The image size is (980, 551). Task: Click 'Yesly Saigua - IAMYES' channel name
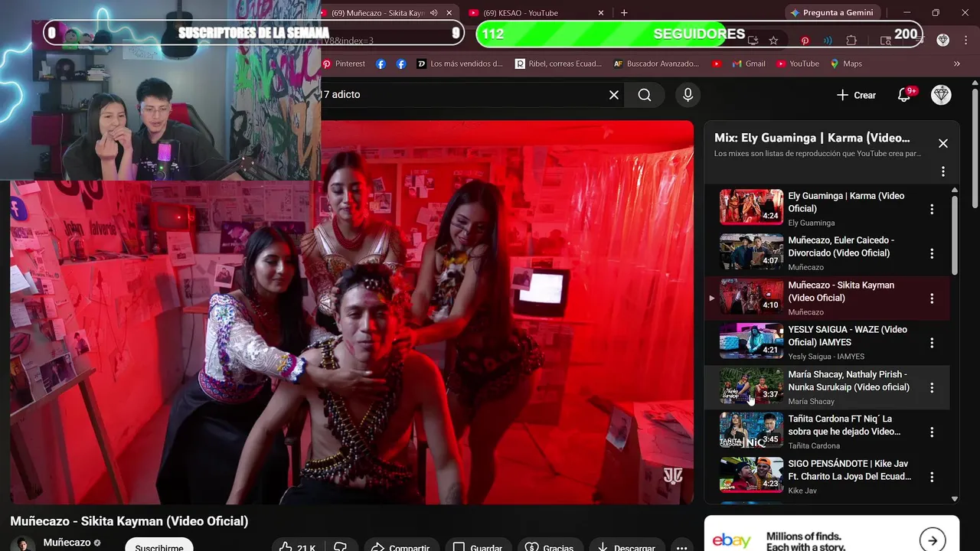coord(826,357)
